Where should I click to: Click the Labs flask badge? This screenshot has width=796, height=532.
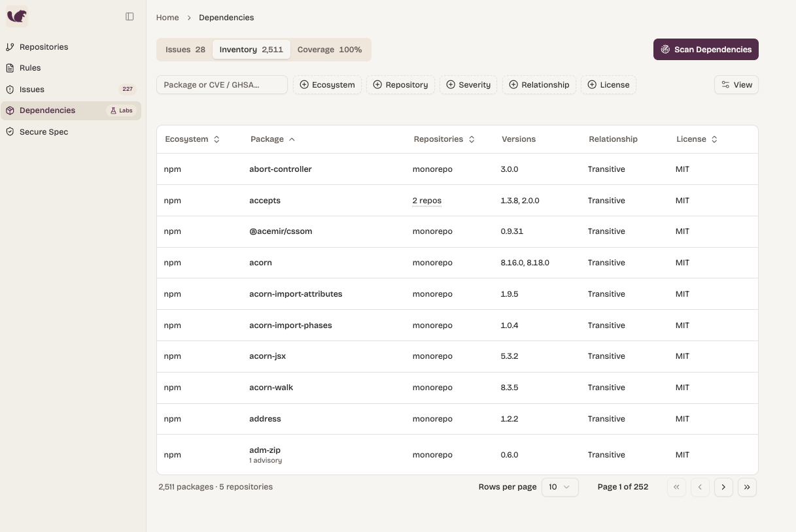pos(122,110)
